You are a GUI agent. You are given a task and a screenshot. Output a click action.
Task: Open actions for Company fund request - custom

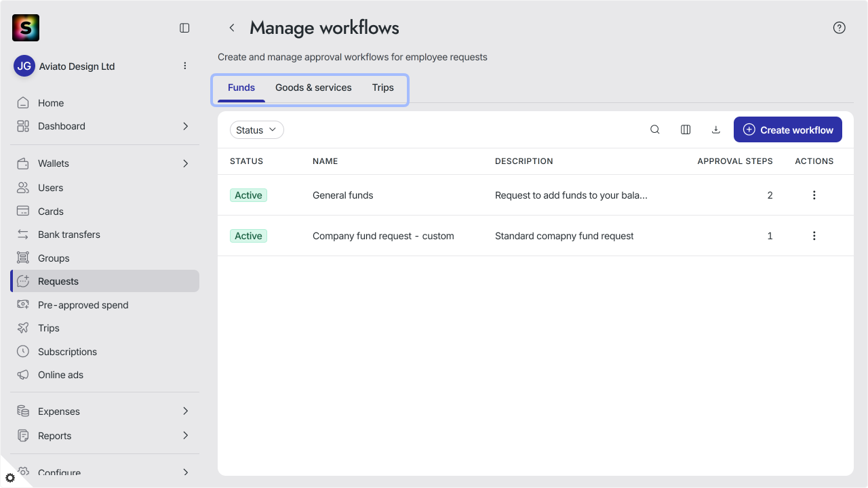814,236
